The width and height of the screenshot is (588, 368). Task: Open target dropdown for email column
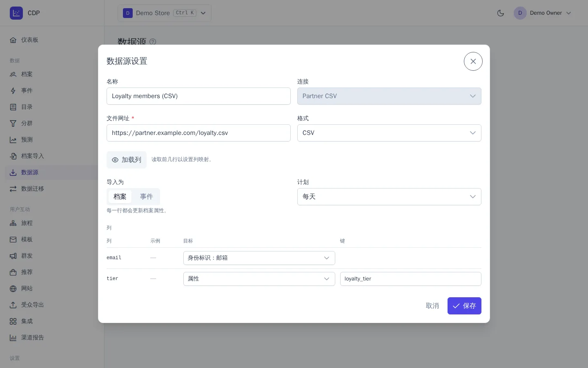click(259, 258)
